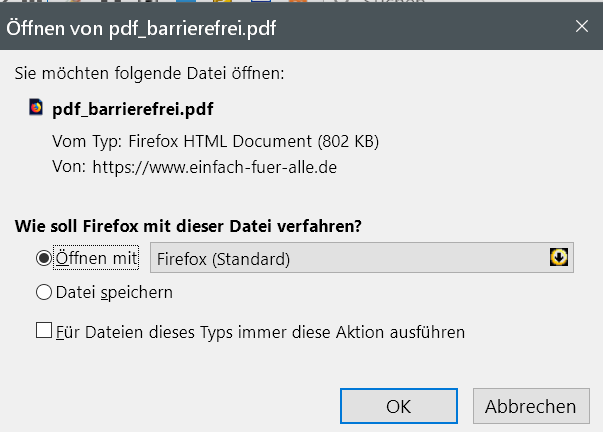
Task: Click the "Öffnen mit" label text
Action: [x=97, y=259]
